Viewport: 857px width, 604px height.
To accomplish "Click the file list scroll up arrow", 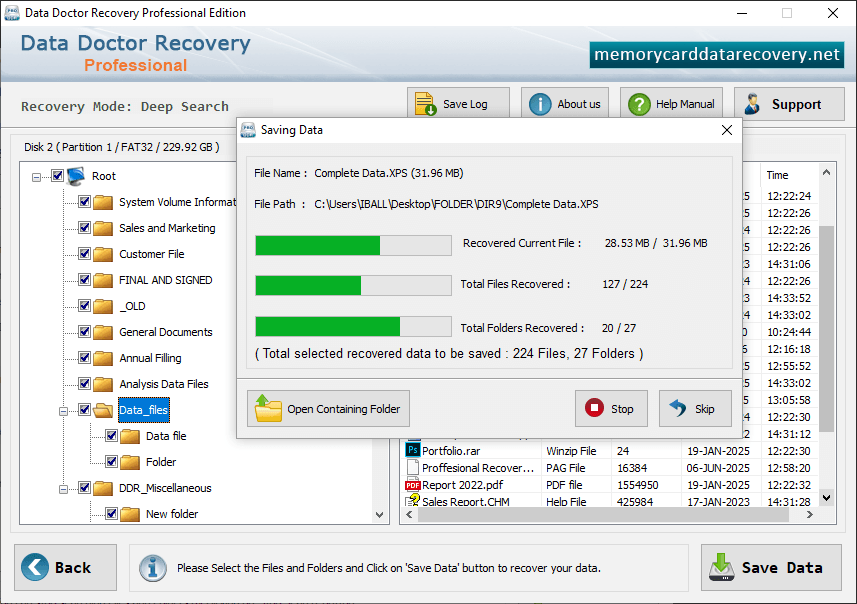I will pyautogui.click(x=826, y=173).
